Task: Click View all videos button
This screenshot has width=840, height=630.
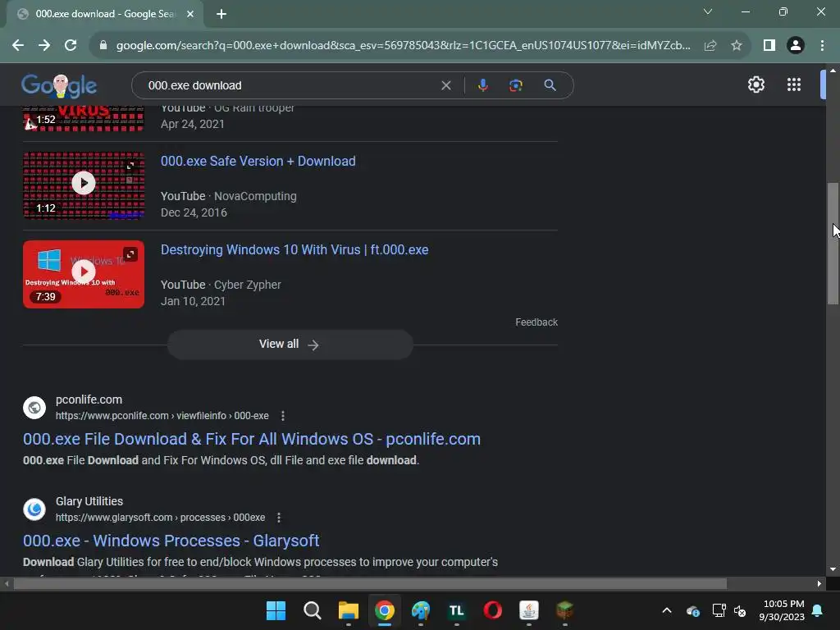Action: tap(290, 345)
